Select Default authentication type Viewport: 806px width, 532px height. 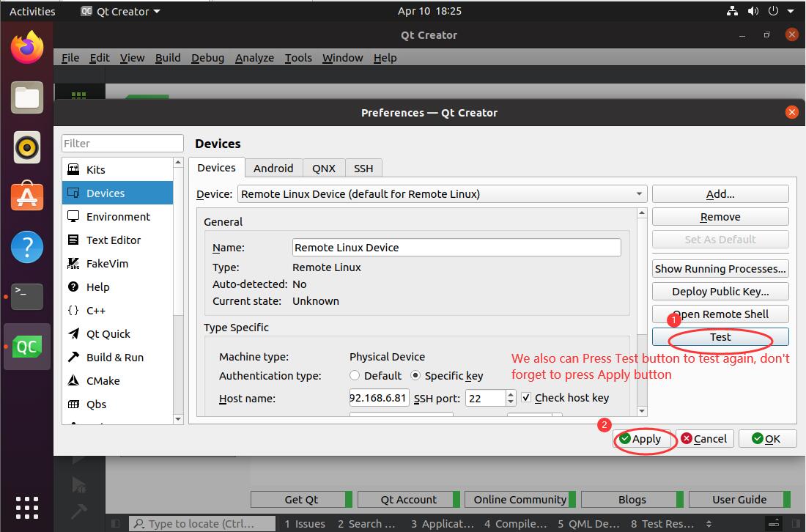pos(354,375)
